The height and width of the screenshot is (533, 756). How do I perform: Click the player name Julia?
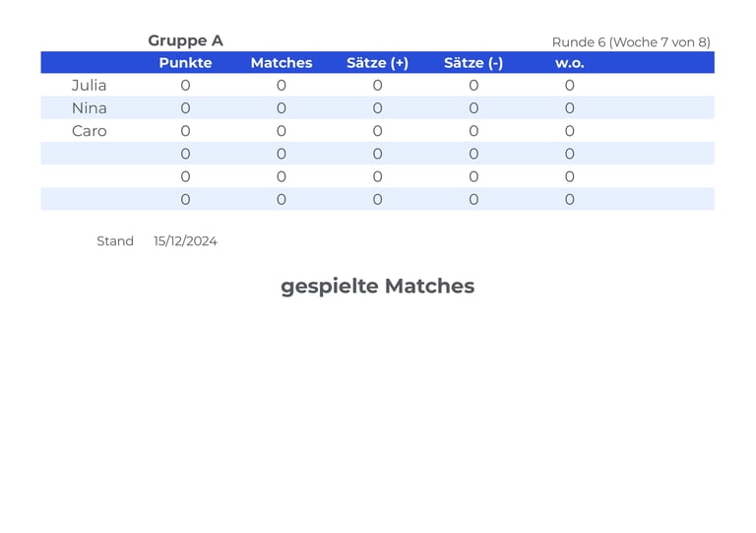point(89,86)
